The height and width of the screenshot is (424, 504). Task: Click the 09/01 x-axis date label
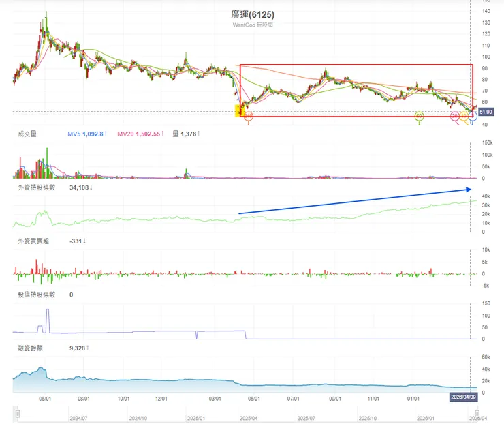335,399
